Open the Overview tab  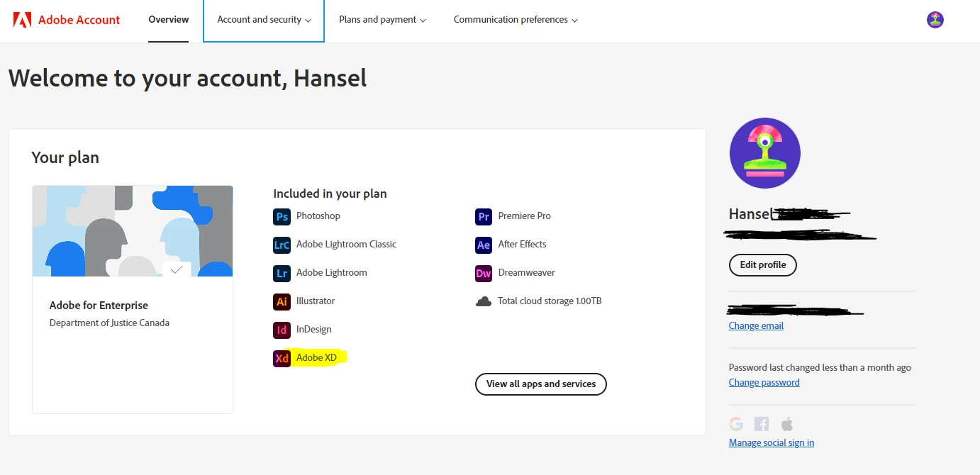click(168, 20)
